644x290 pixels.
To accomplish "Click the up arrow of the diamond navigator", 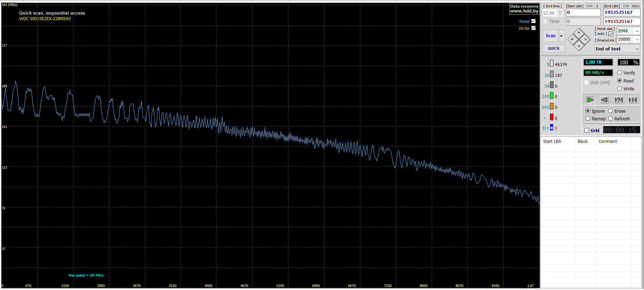I will point(579,32).
